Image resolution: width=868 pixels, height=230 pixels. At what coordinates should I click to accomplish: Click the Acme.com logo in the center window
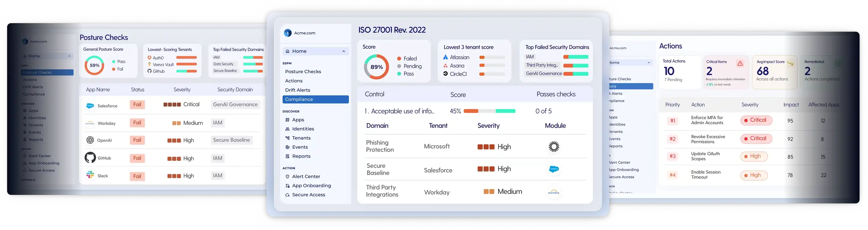pyautogui.click(x=287, y=33)
